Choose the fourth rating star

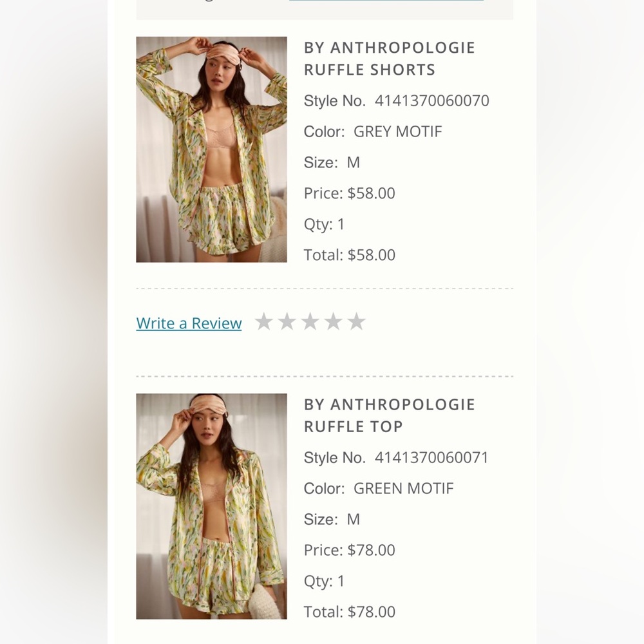[x=332, y=321]
